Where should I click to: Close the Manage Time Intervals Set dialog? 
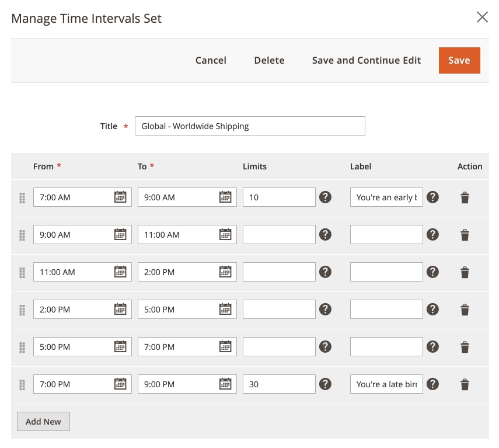point(482,17)
